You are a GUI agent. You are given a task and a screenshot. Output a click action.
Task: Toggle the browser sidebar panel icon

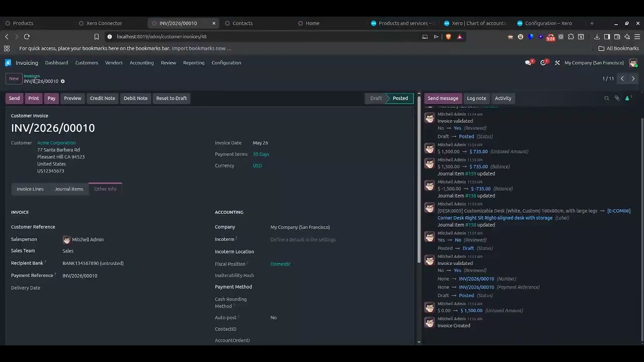pyautogui.click(x=607, y=37)
